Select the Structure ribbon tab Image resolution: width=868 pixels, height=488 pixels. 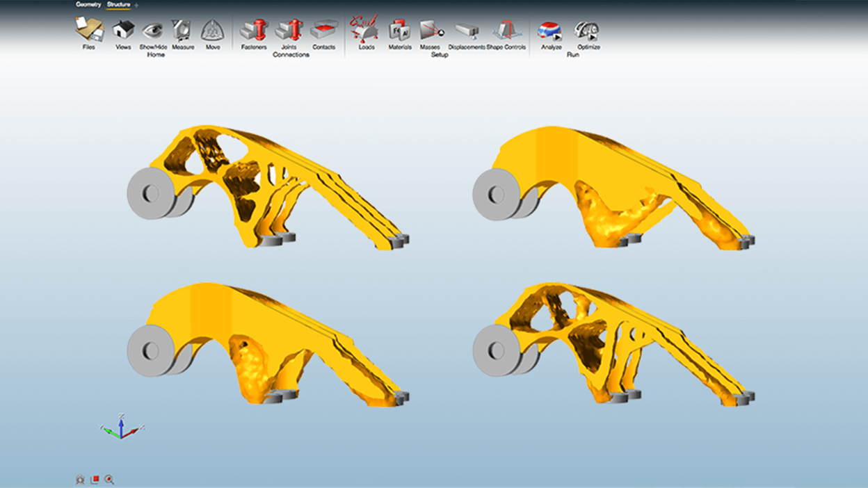click(x=118, y=5)
